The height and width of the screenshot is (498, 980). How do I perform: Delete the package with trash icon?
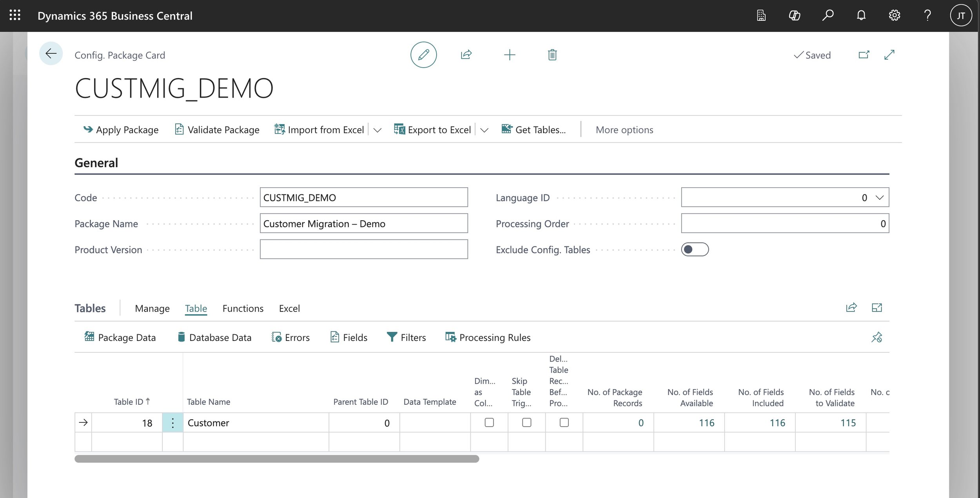[552, 54]
